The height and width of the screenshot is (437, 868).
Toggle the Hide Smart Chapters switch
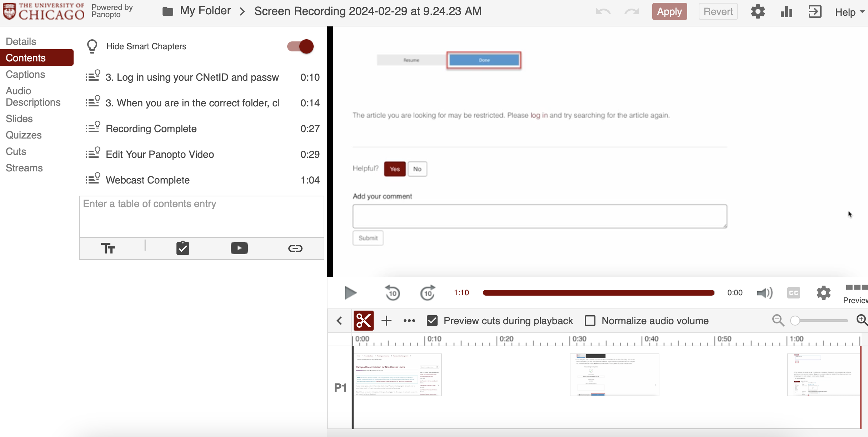(x=300, y=46)
